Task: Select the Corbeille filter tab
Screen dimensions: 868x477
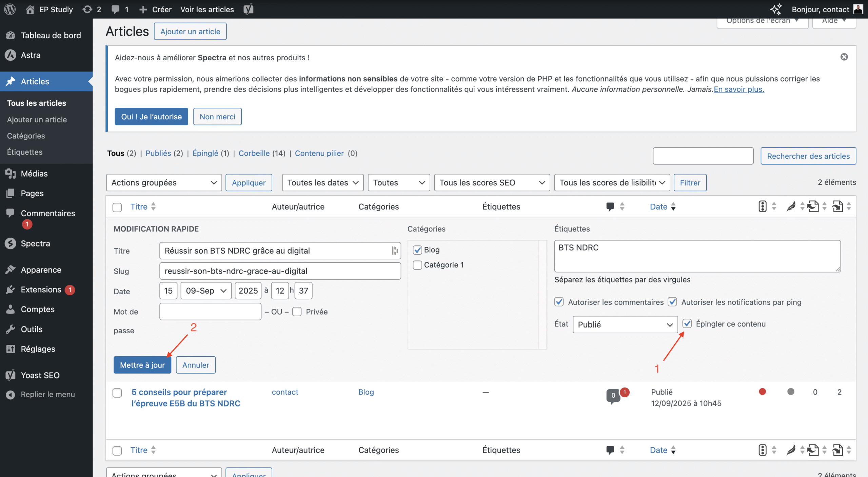Action: [x=254, y=153]
